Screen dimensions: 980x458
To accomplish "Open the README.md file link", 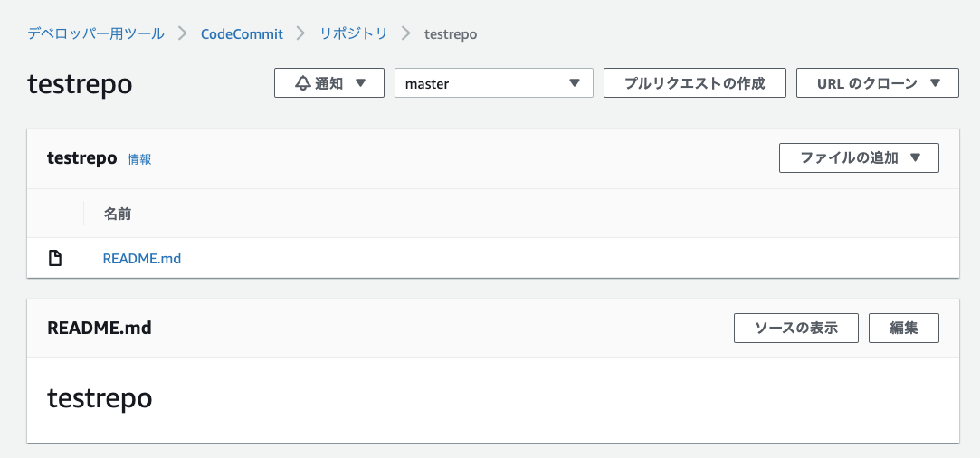I will pos(142,258).
